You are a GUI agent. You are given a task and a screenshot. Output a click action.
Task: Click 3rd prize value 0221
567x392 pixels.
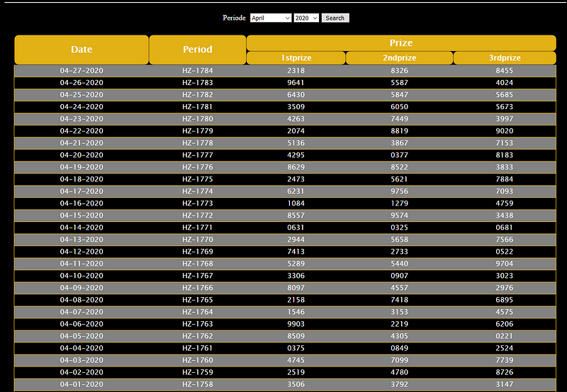[x=505, y=336]
